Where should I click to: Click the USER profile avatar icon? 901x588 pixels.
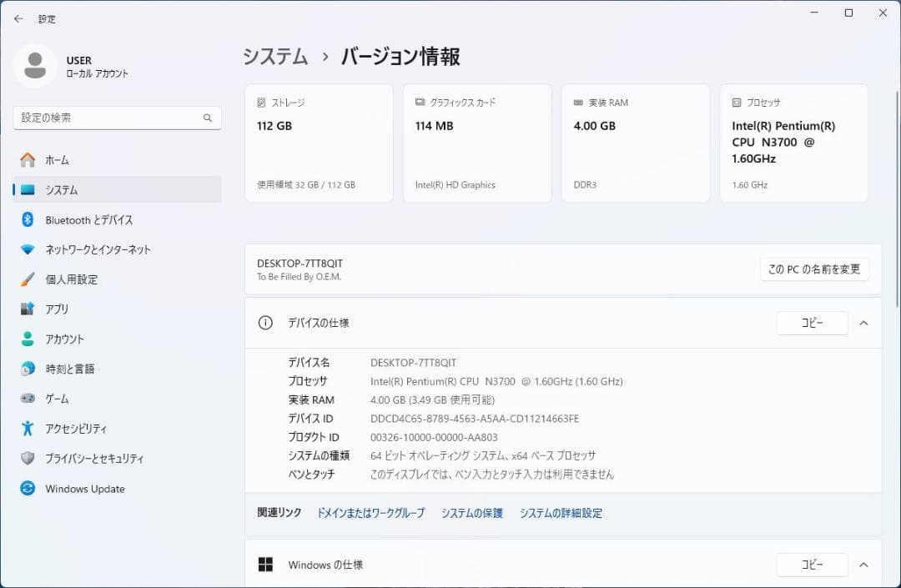pyautogui.click(x=35, y=65)
